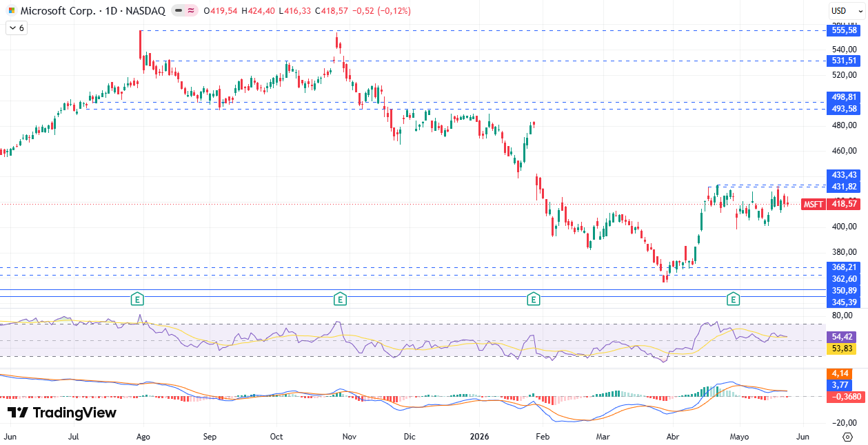Screen dimensions: 868x445
Task: Click the 2026 label on the time axis
Action: (x=479, y=437)
